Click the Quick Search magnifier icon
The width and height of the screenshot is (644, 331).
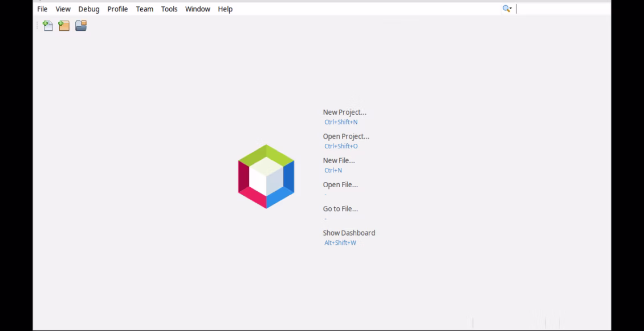click(x=505, y=9)
